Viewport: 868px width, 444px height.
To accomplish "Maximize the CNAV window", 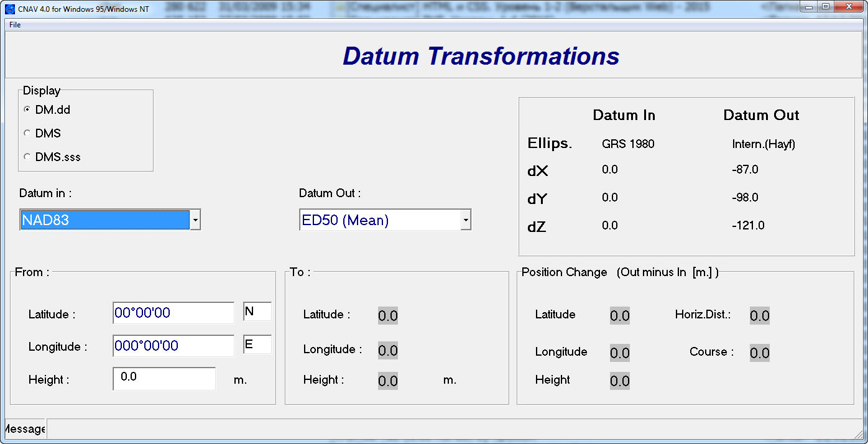I will click(825, 6).
